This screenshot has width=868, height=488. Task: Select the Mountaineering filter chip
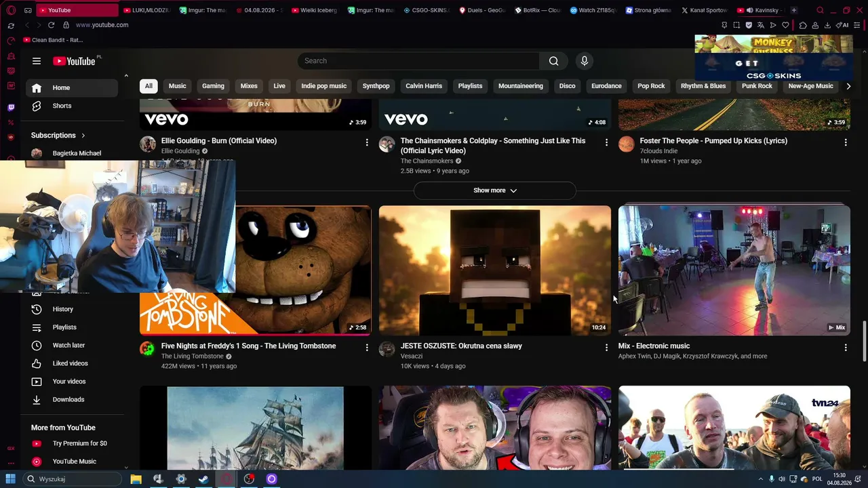pos(521,86)
